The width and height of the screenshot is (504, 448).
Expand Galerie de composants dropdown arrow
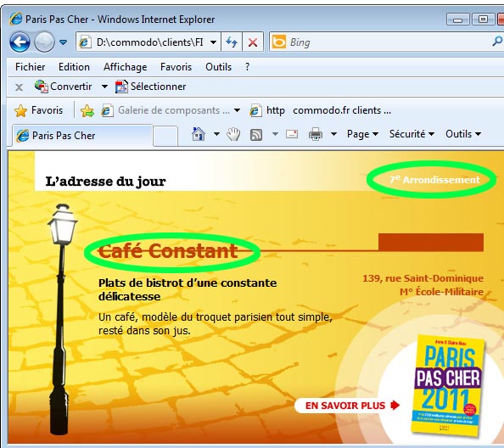click(x=238, y=110)
